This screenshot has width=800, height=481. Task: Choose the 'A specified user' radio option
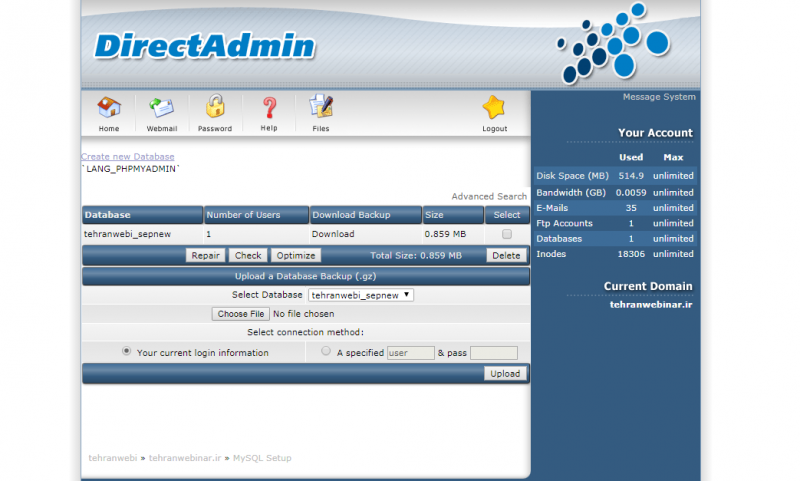(326, 352)
